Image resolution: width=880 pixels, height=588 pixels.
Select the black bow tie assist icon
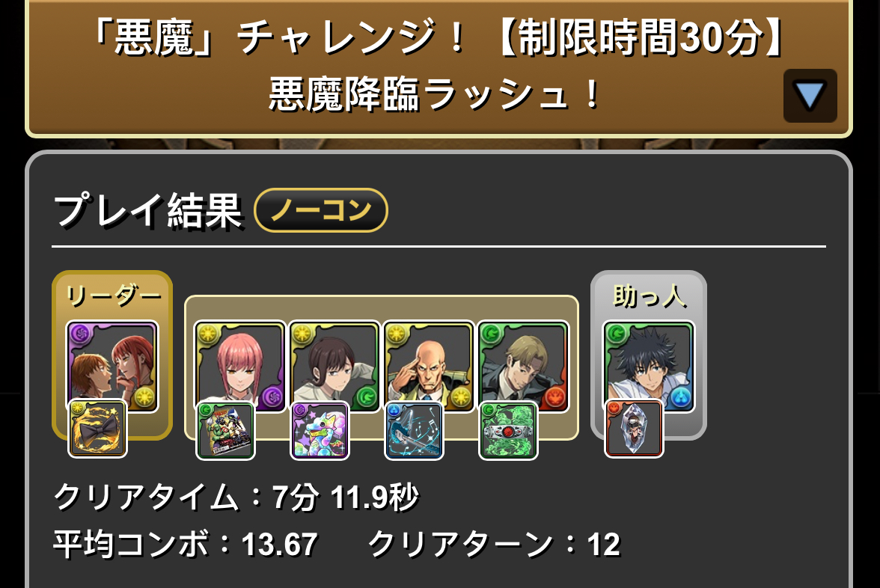click(x=97, y=429)
